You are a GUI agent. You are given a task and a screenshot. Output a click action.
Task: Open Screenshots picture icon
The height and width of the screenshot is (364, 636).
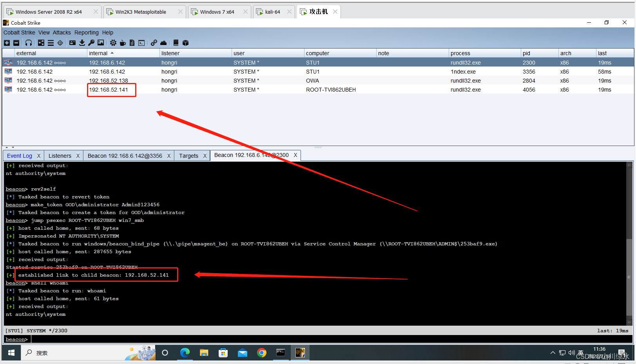[x=101, y=43]
